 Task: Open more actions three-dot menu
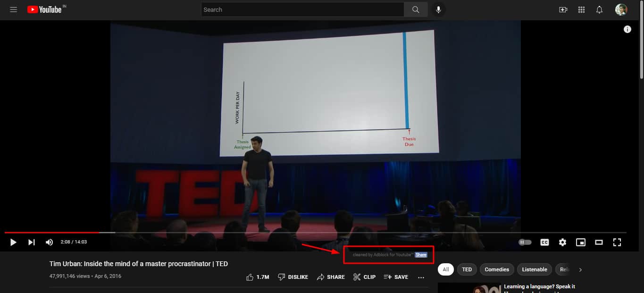coord(421,277)
